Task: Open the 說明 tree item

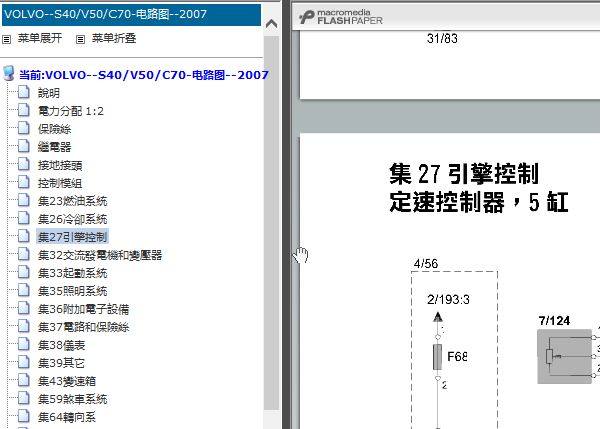Action: [x=49, y=93]
